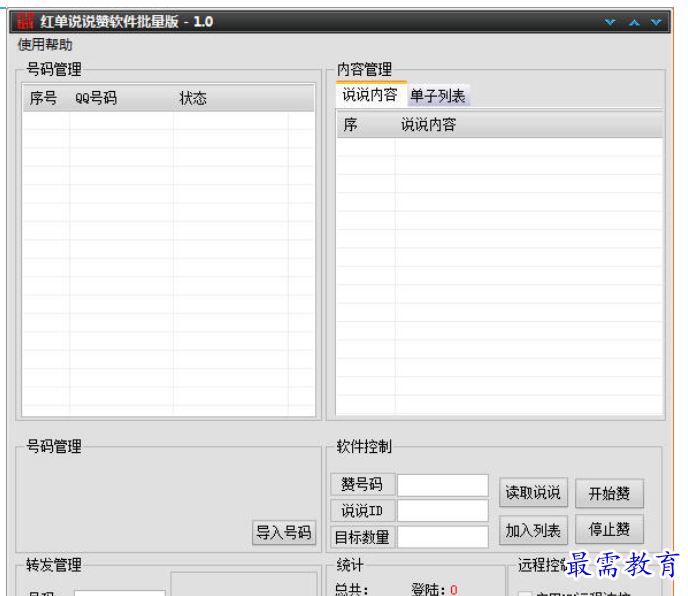This screenshot has width=688, height=596.
Task: Open the 使用帮助 menu
Action: [x=45, y=45]
